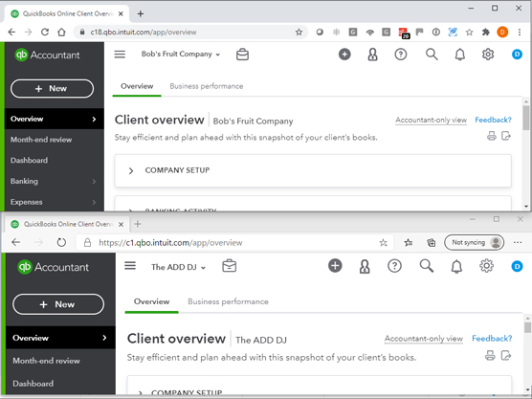Click Accountant-only view label for Bob's Fruit Company
Image resolution: width=532 pixels, height=399 pixels.
pyautogui.click(x=431, y=121)
